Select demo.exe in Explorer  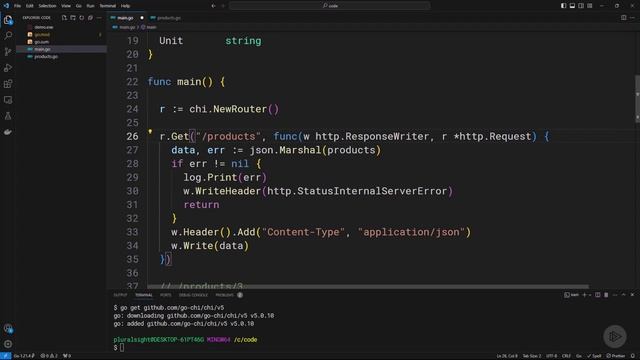61,27
